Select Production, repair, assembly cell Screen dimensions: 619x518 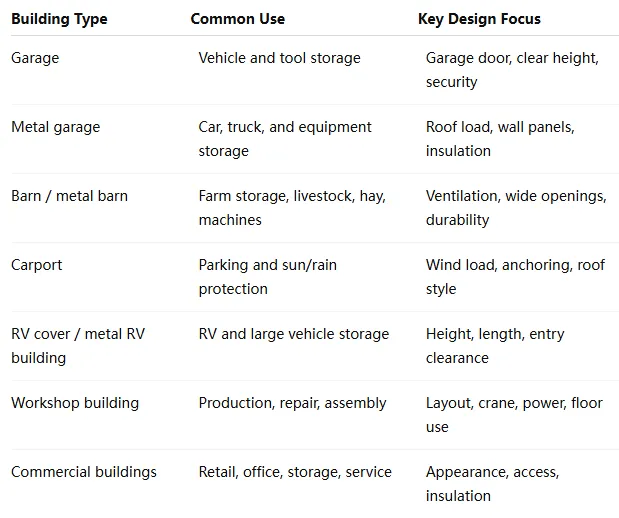click(293, 403)
